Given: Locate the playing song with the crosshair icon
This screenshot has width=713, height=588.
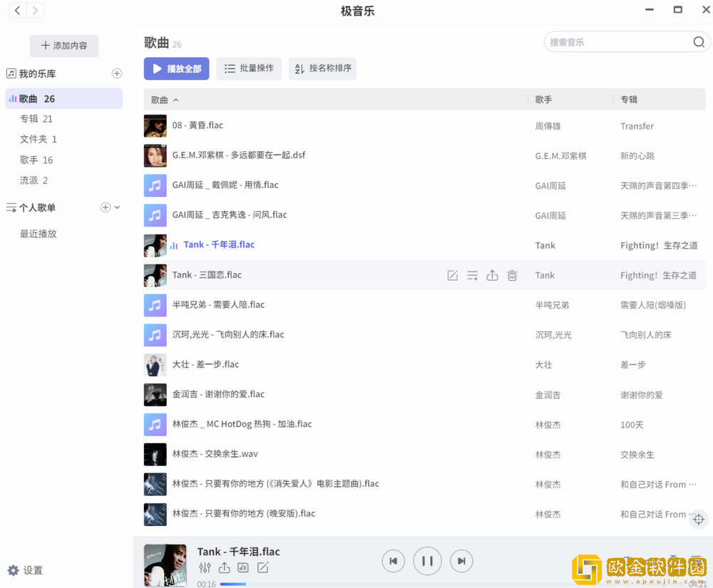Looking at the screenshot, I should (x=699, y=519).
